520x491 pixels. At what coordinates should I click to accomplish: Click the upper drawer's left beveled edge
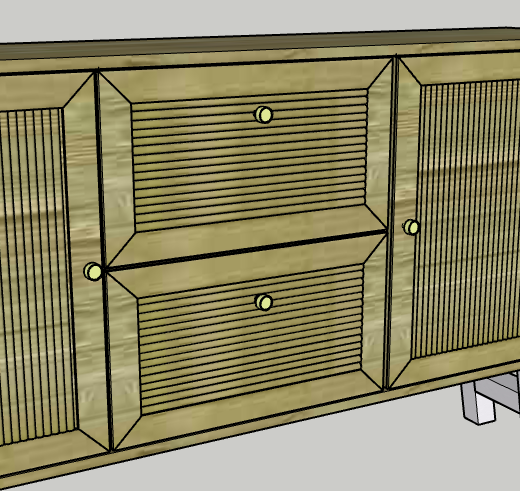pyautogui.click(x=117, y=167)
